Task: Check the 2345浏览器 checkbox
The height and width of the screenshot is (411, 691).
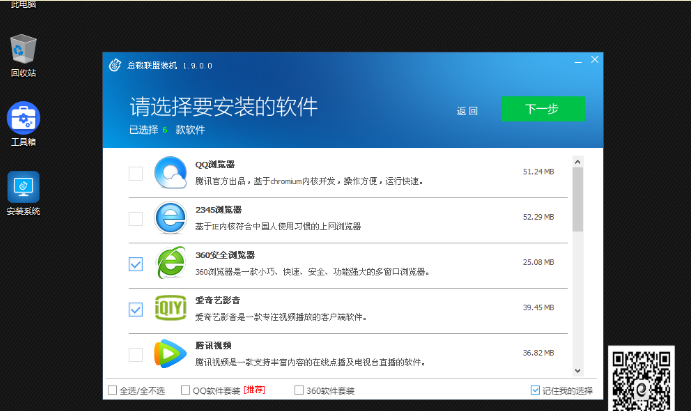Action: pyautogui.click(x=136, y=219)
